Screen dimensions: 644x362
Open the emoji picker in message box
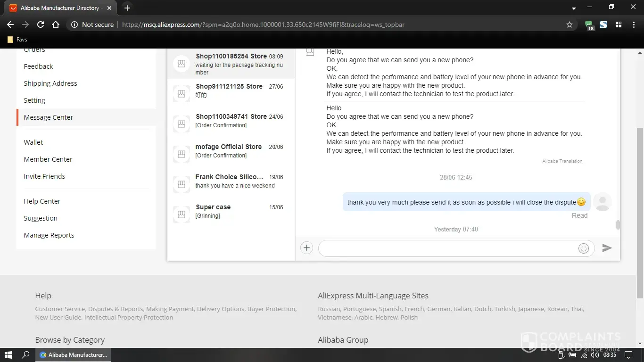pos(583,248)
